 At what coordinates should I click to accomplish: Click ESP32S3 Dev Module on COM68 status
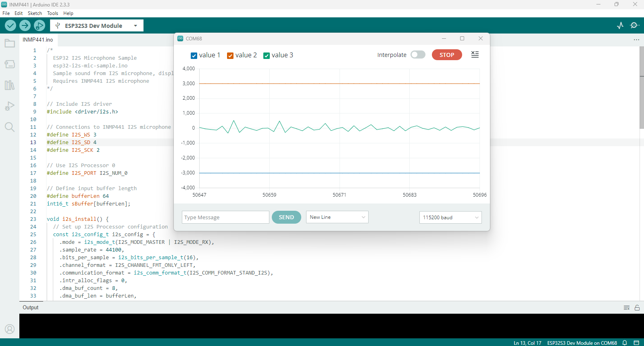coord(582,343)
